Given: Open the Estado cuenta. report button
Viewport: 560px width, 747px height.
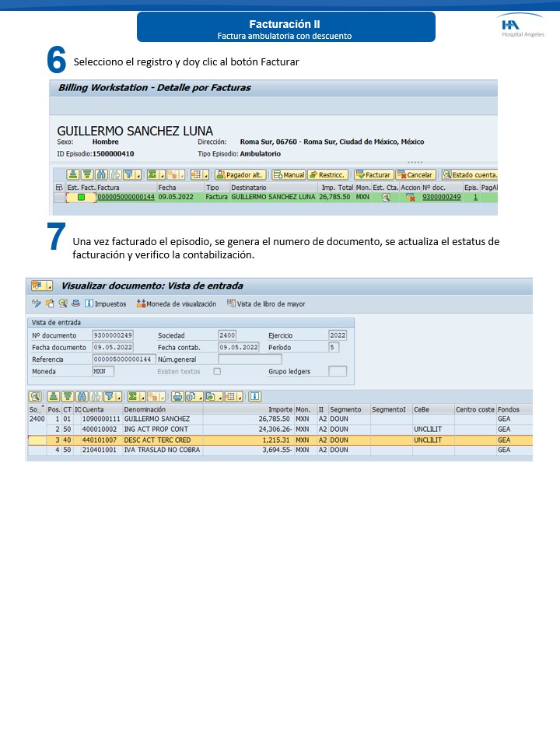Looking at the screenshot, I should (x=469, y=175).
